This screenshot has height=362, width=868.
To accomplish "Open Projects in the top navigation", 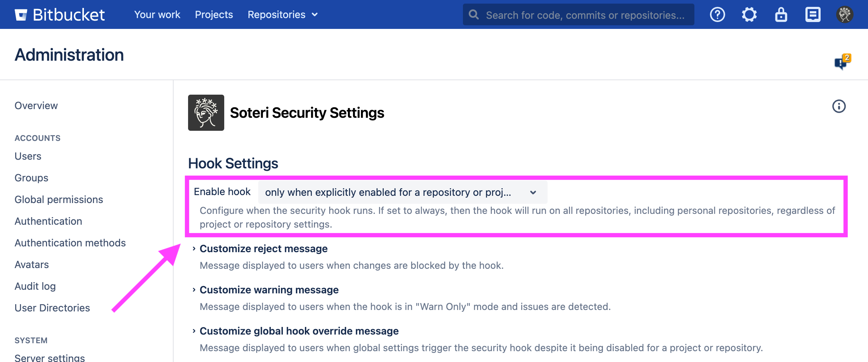I will 214,15.
